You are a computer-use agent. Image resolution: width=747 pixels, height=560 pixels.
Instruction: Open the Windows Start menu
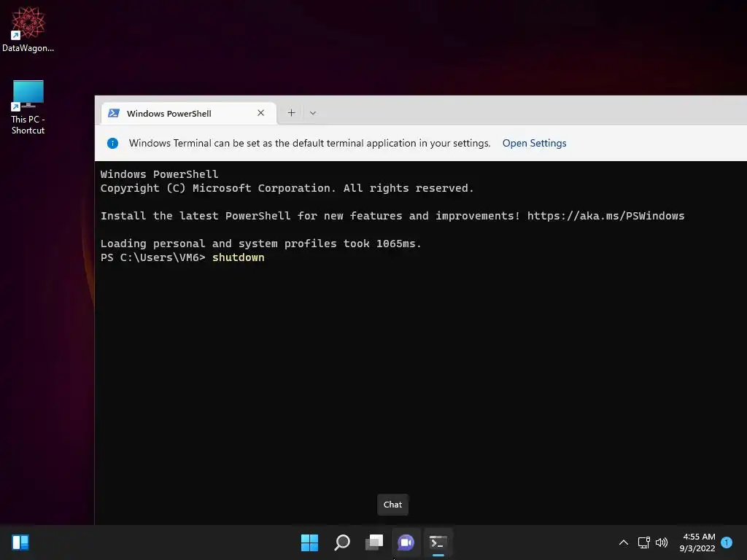tap(309, 542)
